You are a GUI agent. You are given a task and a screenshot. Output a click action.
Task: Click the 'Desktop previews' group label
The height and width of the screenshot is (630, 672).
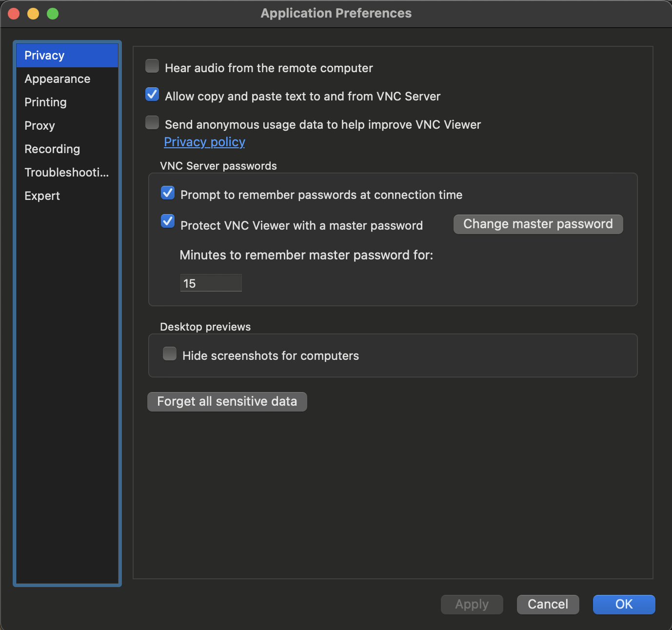[x=205, y=327]
